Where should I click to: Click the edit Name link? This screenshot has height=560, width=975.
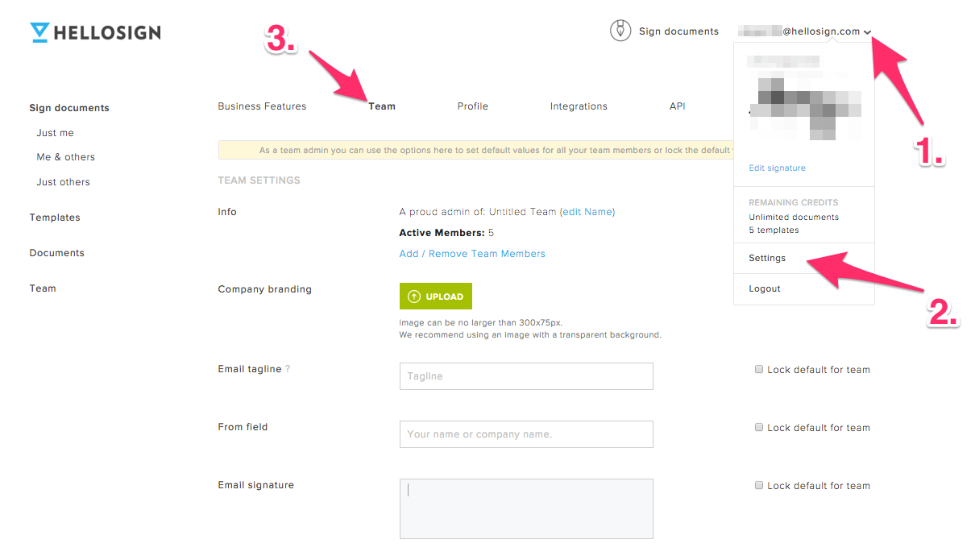point(587,212)
